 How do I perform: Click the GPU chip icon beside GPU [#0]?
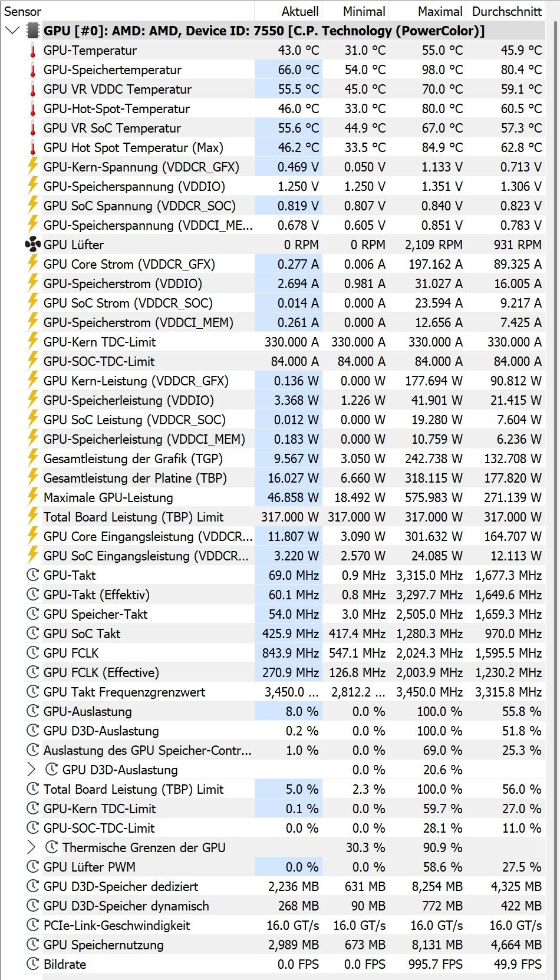(33, 31)
